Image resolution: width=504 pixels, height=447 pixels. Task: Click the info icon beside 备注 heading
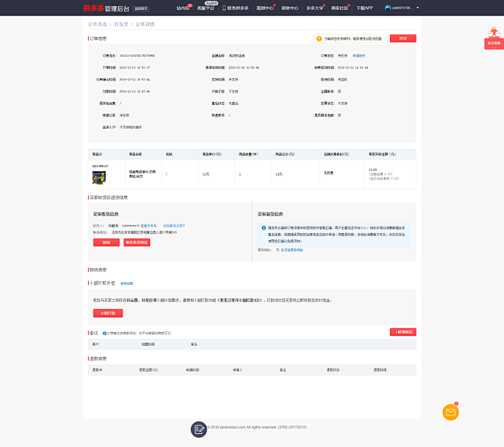tap(104, 333)
